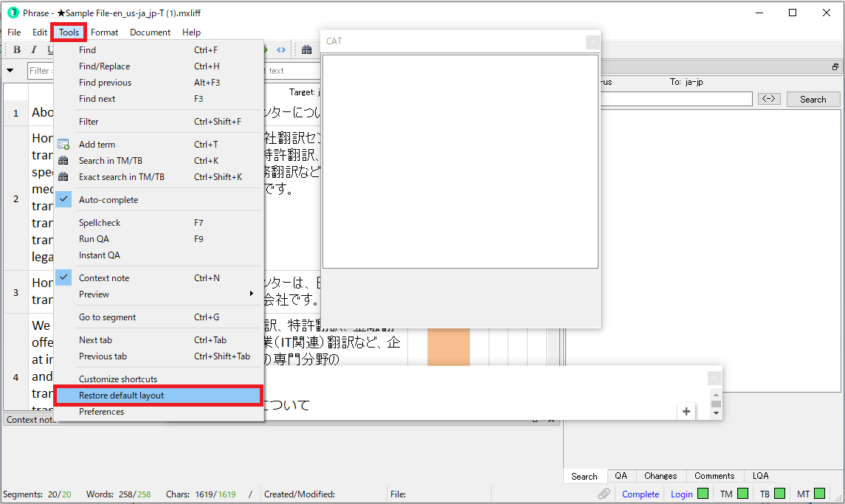Screen dimensions: 845x504
Task: Switch to the QA tab
Action: [621, 476]
